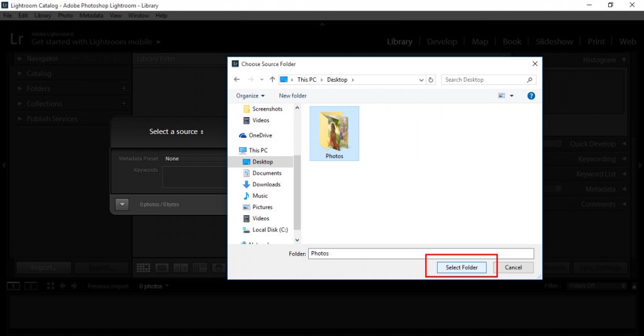This screenshot has height=336, width=644.
Task: Open Lightroom Help menu
Action: [162, 16]
